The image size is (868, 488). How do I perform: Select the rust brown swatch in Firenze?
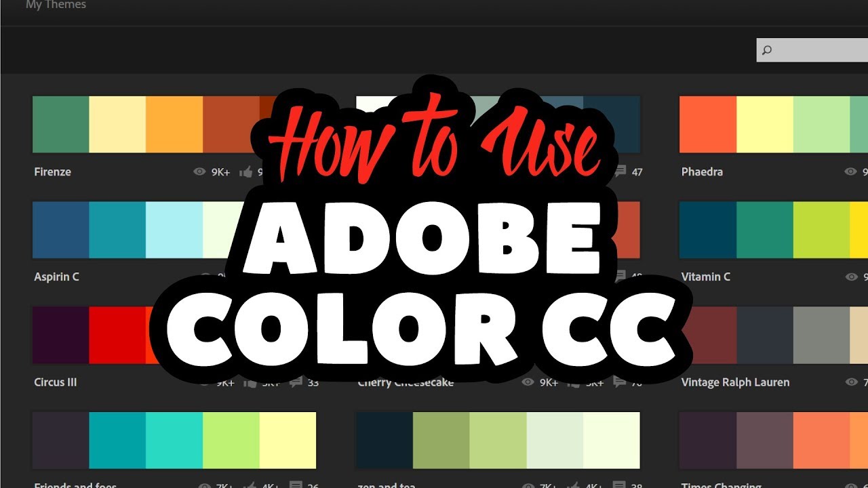[x=231, y=125]
